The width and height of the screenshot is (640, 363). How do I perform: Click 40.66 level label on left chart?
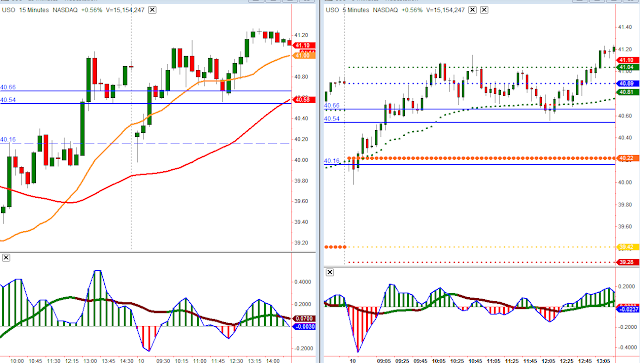click(x=8, y=87)
